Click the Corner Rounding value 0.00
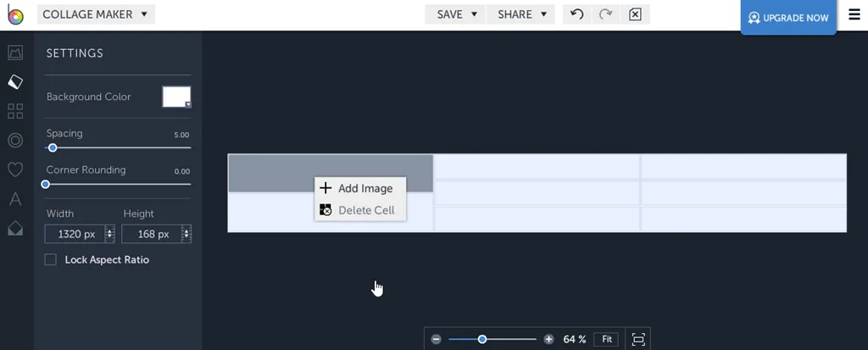Viewport: 868px width, 350px height. [181, 172]
